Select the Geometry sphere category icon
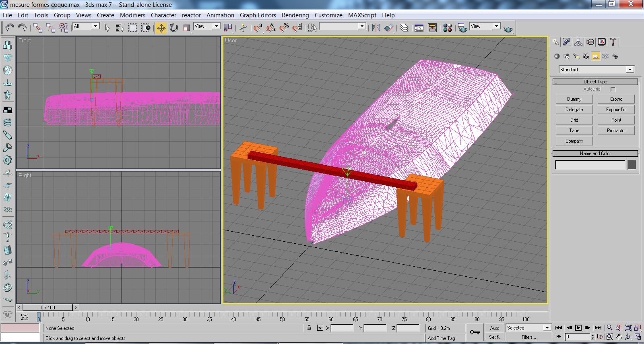 (x=557, y=56)
